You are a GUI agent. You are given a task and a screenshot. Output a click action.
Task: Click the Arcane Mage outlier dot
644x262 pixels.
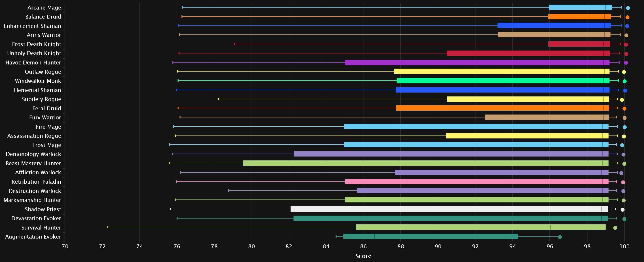coord(628,8)
